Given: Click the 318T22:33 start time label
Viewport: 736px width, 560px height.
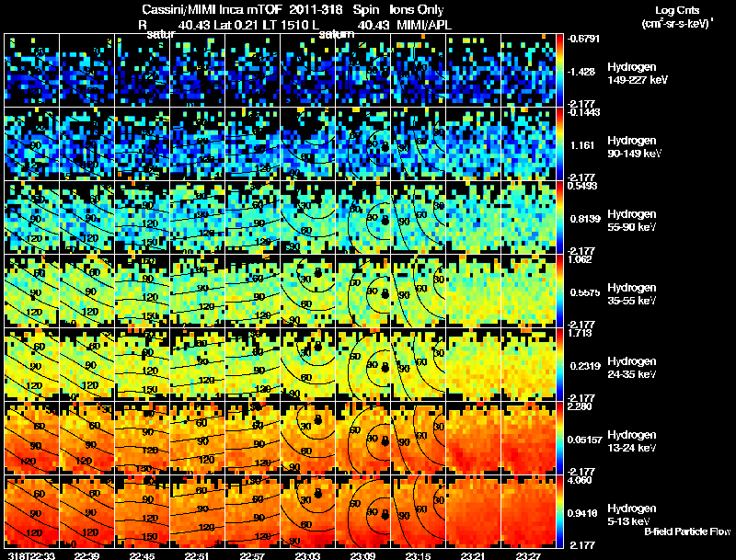Looking at the screenshot, I should [x=29, y=554].
